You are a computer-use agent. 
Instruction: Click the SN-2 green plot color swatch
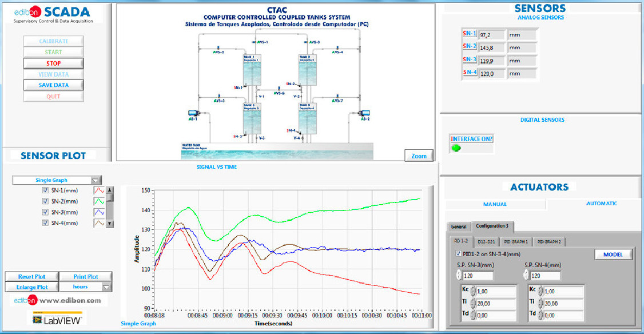point(98,201)
